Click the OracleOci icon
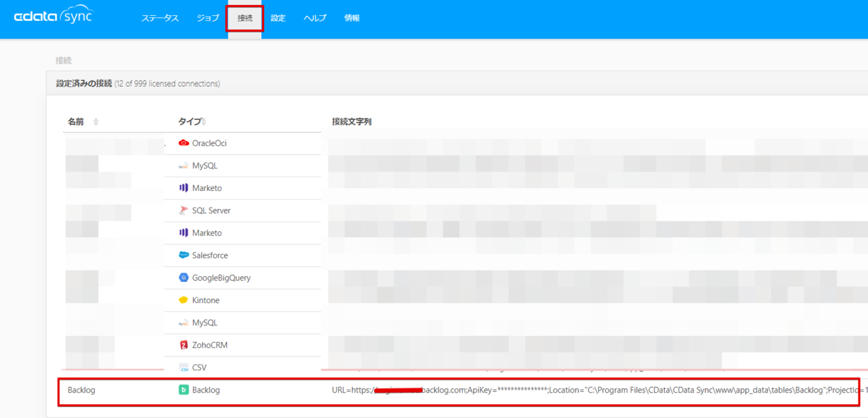The width and height of the screenshot is (868, 418). 184,143
